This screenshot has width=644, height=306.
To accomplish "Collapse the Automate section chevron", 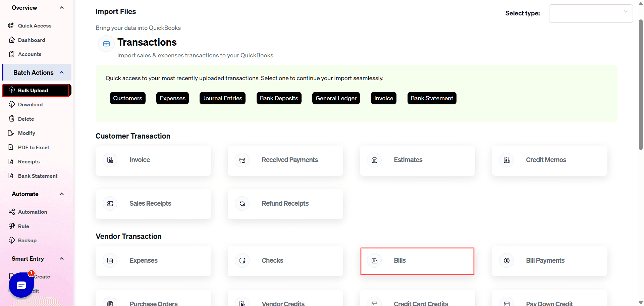I will pyautogui.click(x=62, y=194).
